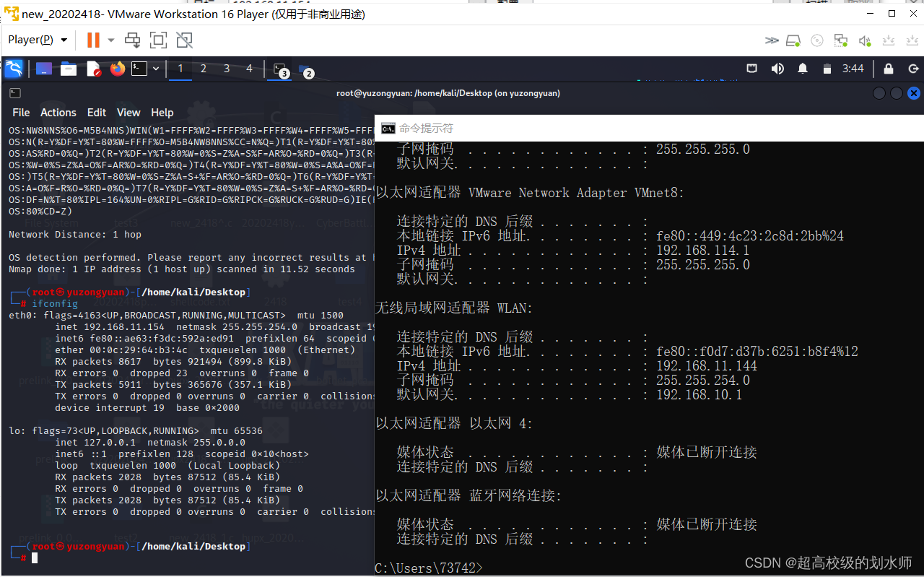The height and width of the screenshot is (577, 924).
Task: Expand the power options arrow beside pause
Action: click(x=111, y=40)
